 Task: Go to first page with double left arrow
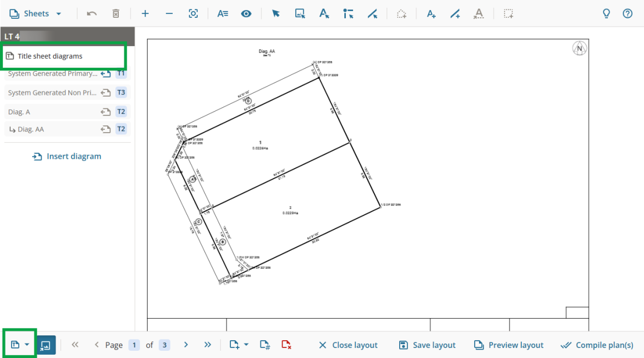[x=75, y=345]
